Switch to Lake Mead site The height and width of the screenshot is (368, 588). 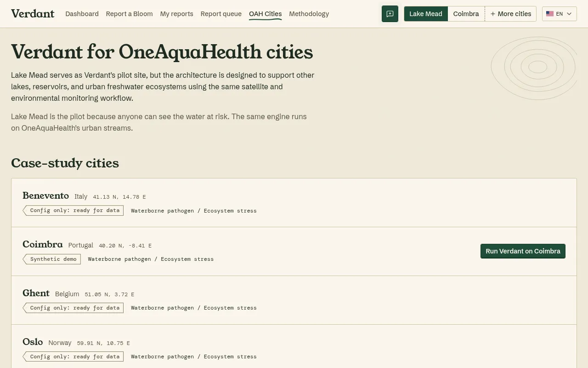coord(426,14)
